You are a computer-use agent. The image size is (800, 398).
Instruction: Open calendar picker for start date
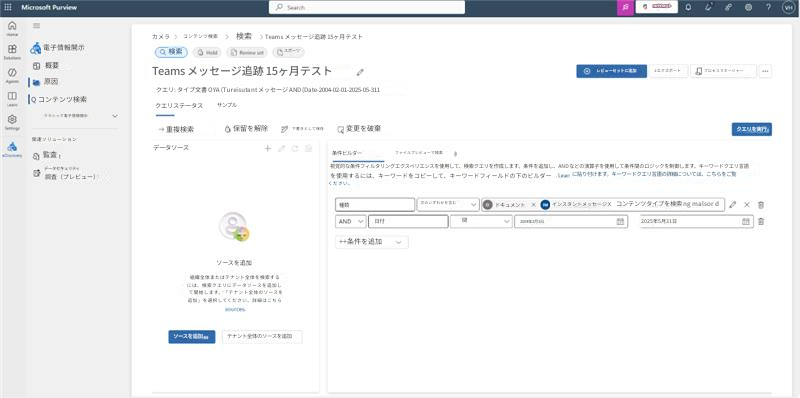click(620, 221)
